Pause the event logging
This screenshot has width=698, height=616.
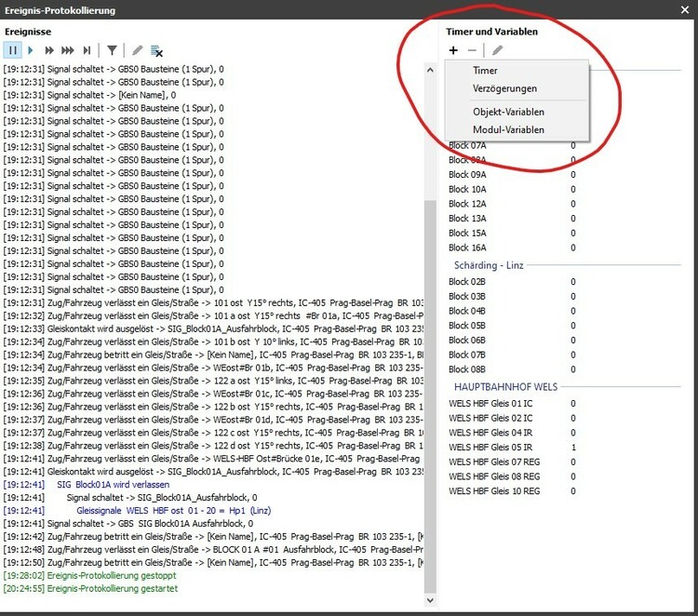click(14, 50)
